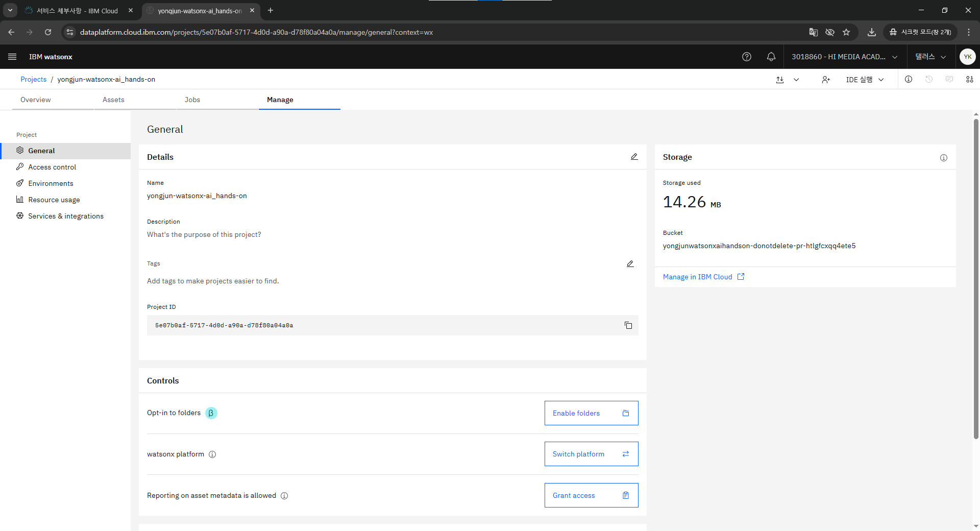Screen dimensions: 980x531
Task: Click the Switch platform button
Action: [x=591, y=454]
